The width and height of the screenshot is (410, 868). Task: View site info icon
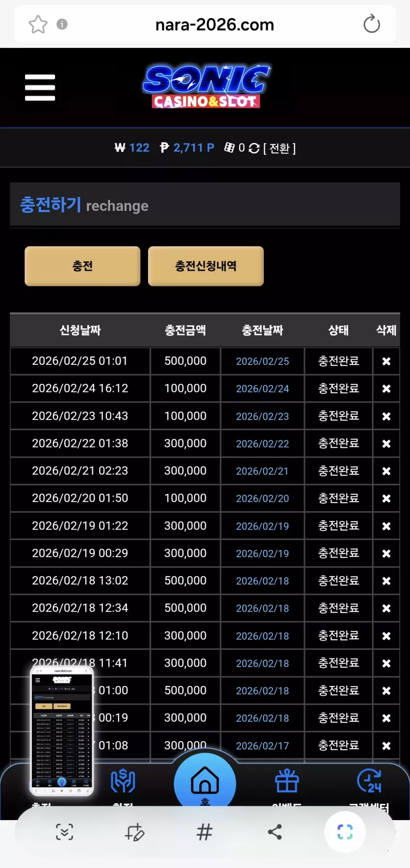click(62, 24)
